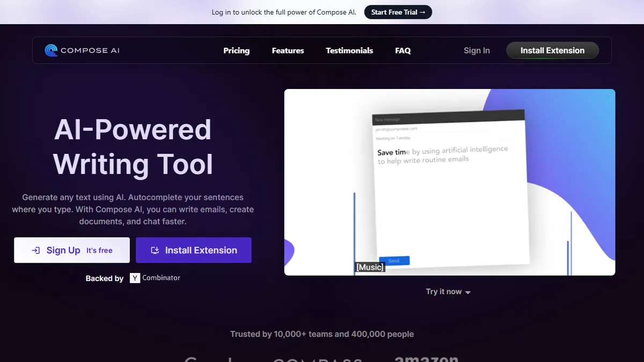644x362 pixels.
Task: Open the Pricing section from navigation
Action: (237, 50)
